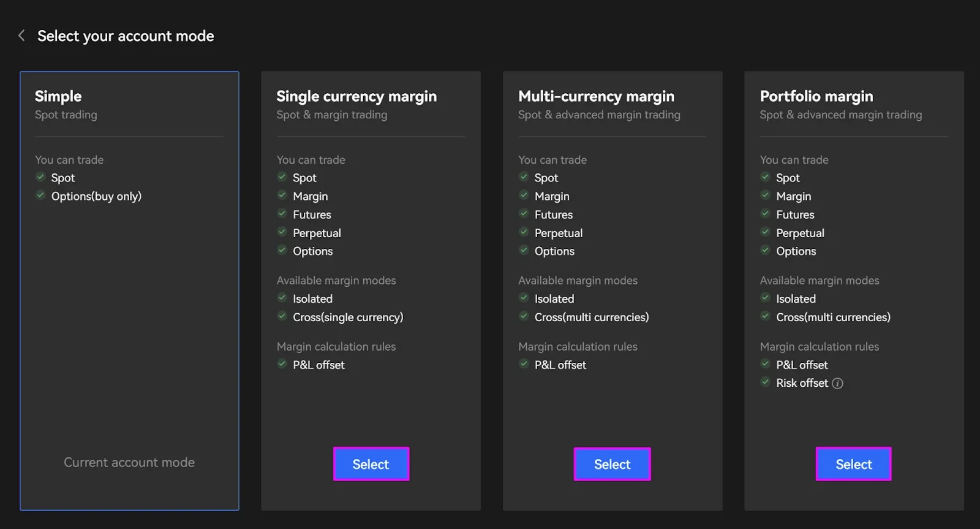This screenshot has height=529, width=980.
Task: Click the Risk offset info icon
Action: click(837, 383)
